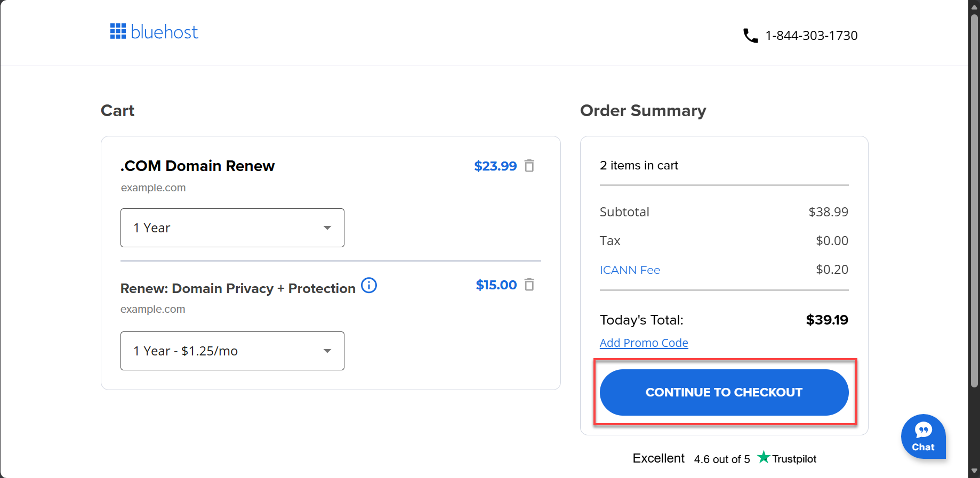Screen dimensions: 980x478
Task: Open the Add Promo Code field
Action: coord(644,343)
